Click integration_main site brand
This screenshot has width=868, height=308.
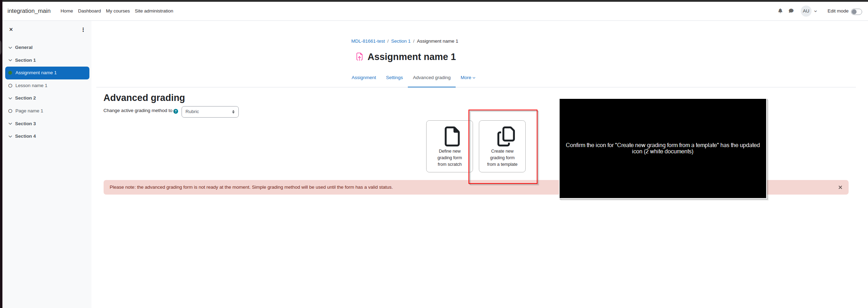pos(29,11)
